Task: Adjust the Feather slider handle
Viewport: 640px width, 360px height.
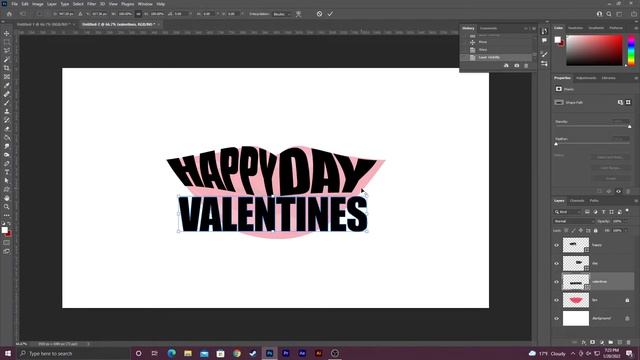Action: (x=556, y=144)
